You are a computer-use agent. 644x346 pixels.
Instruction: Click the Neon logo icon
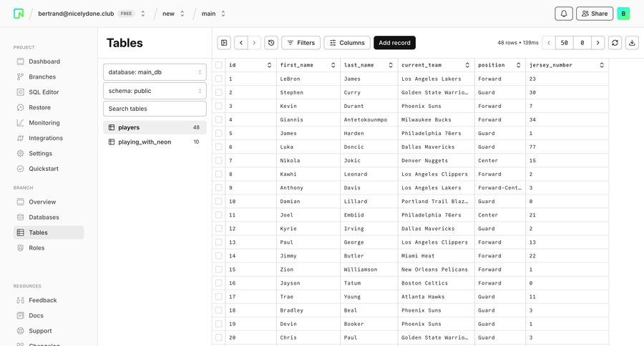19,14
